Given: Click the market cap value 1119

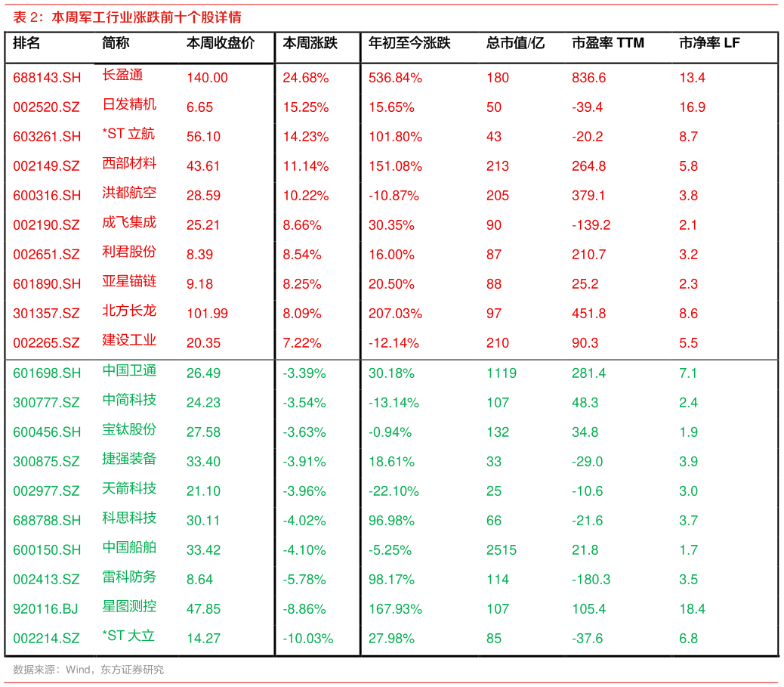Looking at the screenshot, I should (502, 373).
